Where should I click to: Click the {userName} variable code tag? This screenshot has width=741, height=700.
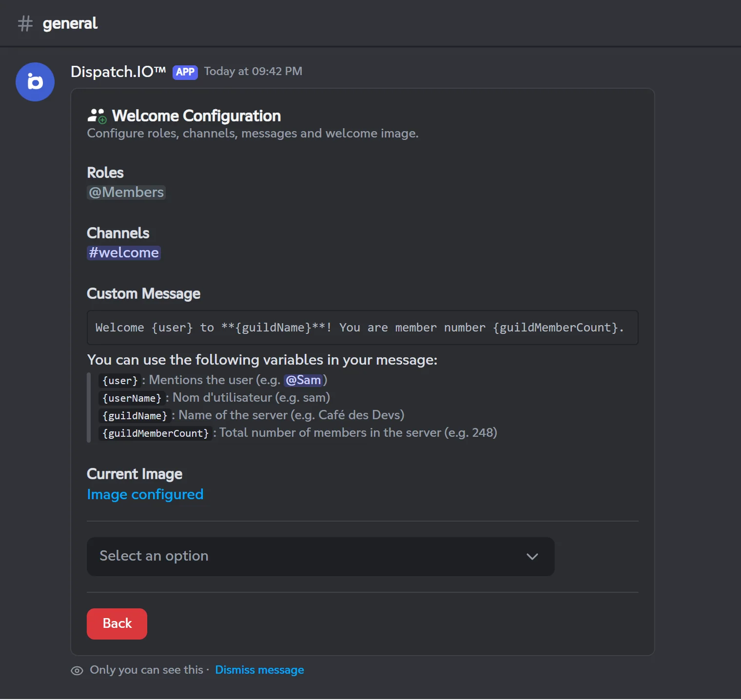pos(132,398)
